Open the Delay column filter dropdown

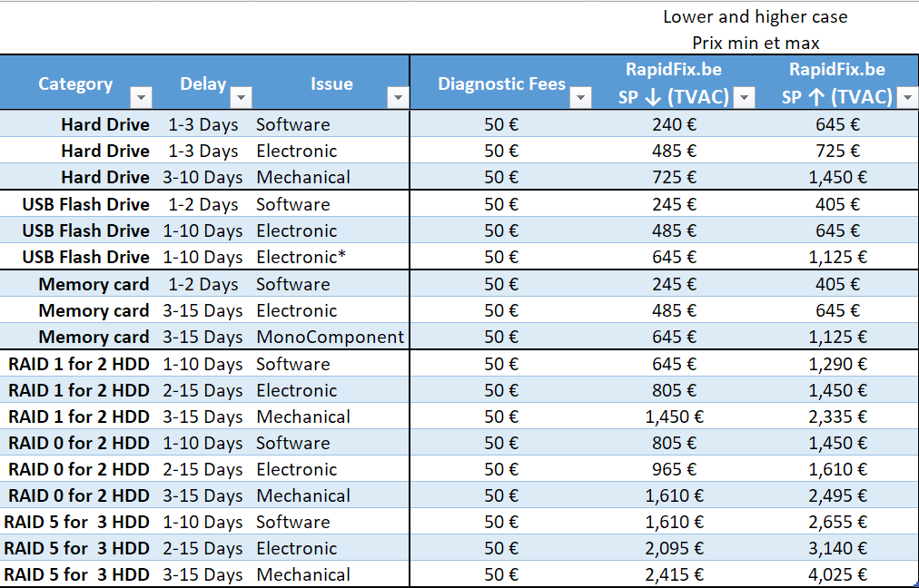[241, 97]
